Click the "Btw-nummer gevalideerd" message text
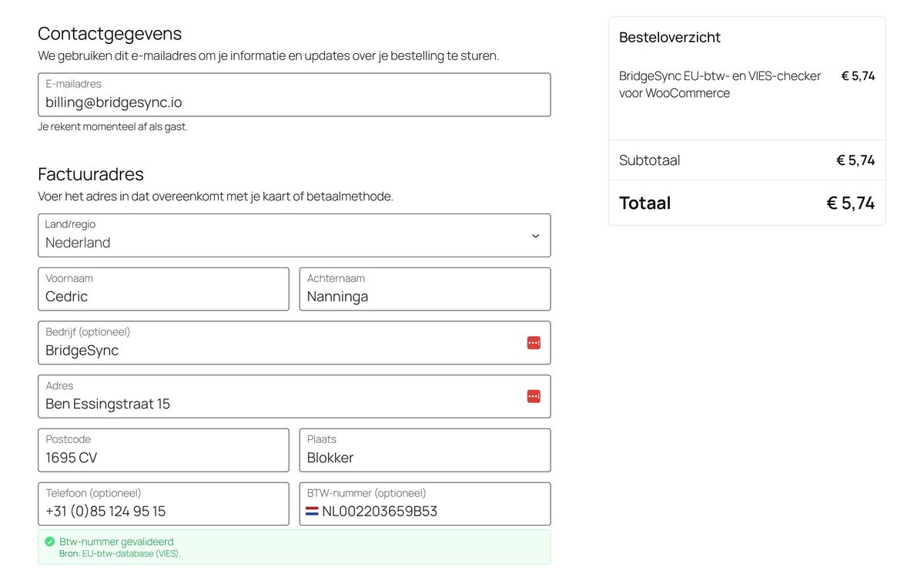The image size is (924, 581). (116, 542)
